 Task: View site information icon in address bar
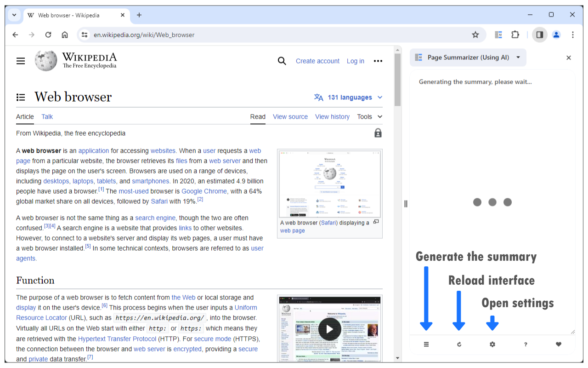click(x=84, y=34)
